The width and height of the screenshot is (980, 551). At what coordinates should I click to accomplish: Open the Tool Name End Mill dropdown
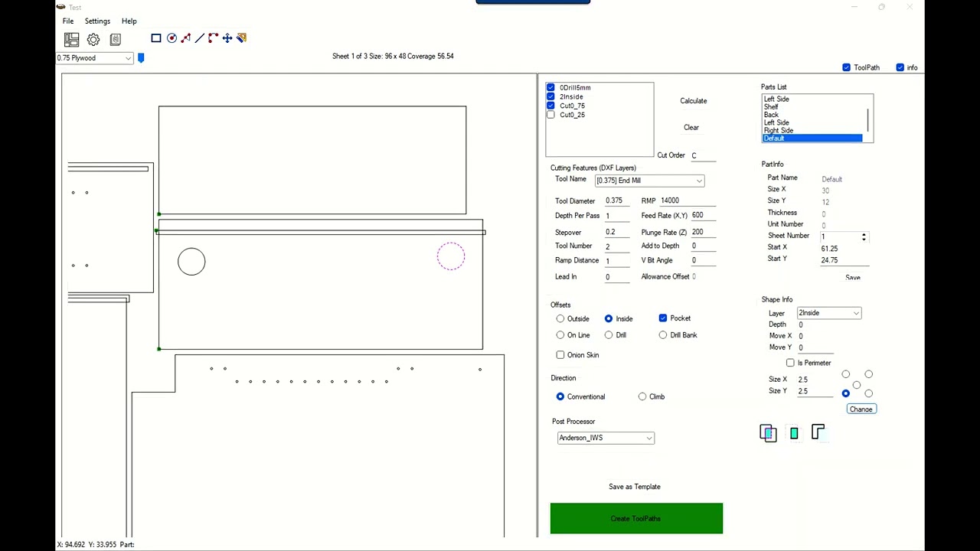tap(649, 181)
